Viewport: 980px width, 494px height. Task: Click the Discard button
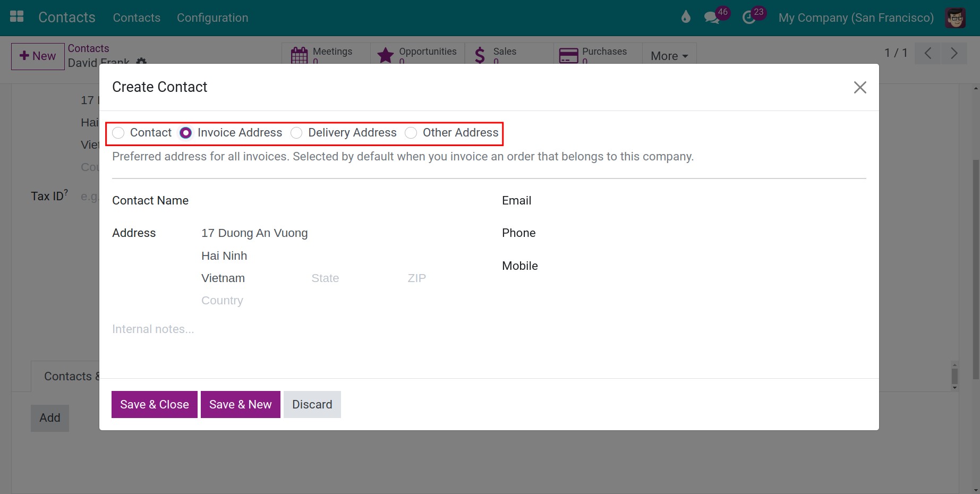[x=312, y=405]
